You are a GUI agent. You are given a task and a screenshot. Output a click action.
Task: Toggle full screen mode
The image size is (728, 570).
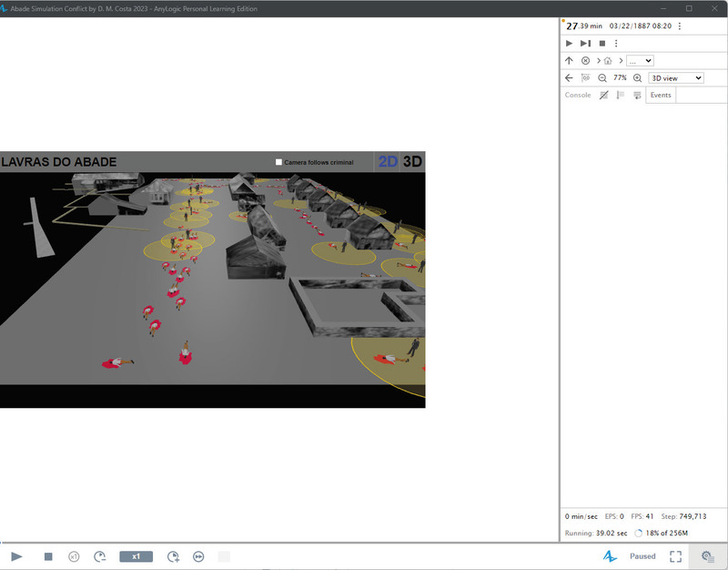tap(675, 556)
